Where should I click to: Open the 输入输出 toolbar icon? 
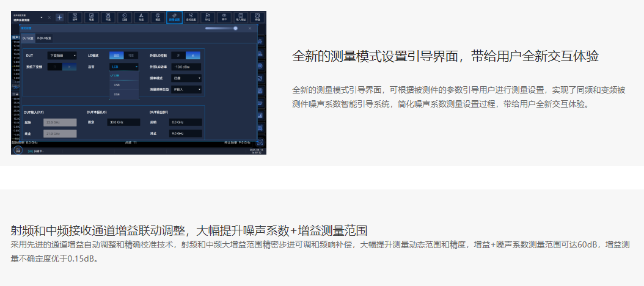tap(241, 16)
